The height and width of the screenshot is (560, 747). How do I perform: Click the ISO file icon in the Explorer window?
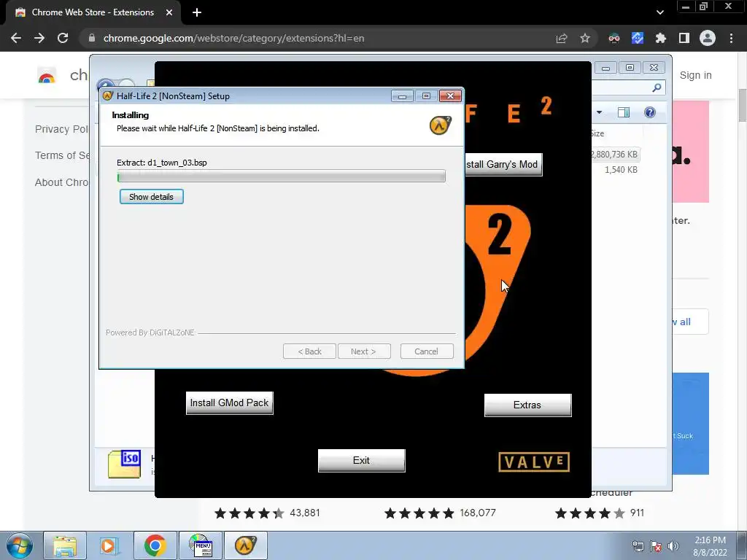pos(124,464)
